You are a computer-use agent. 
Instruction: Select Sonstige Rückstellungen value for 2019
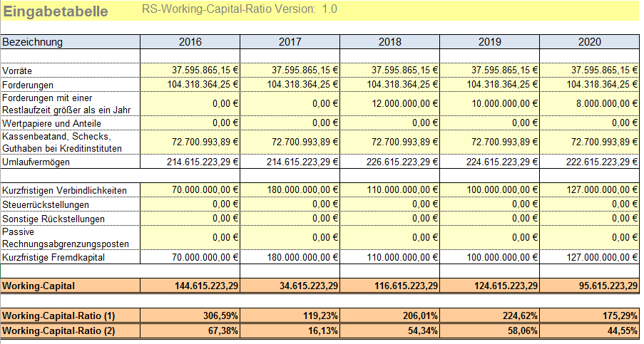[489, 217]
